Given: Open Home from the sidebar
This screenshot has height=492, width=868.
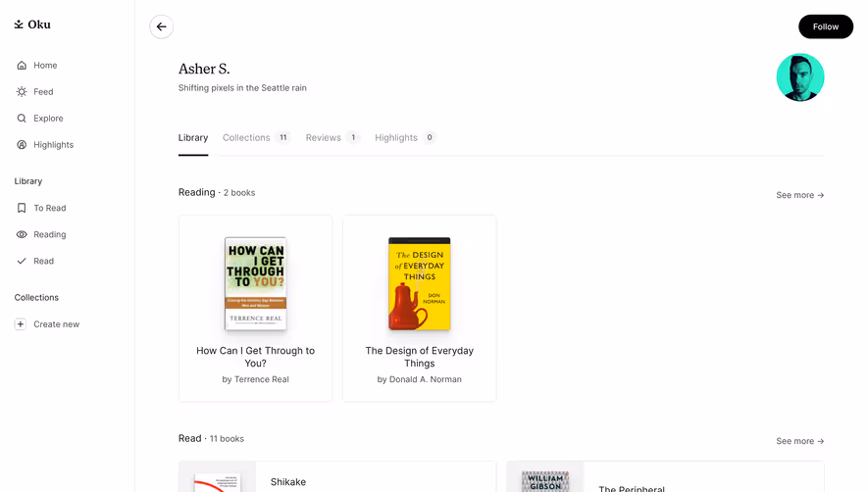Looking at the screenshot, I should tap(36, 66).
